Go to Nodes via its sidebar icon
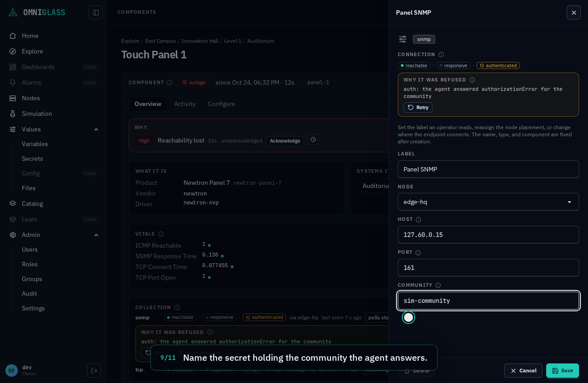 (13, 98)
